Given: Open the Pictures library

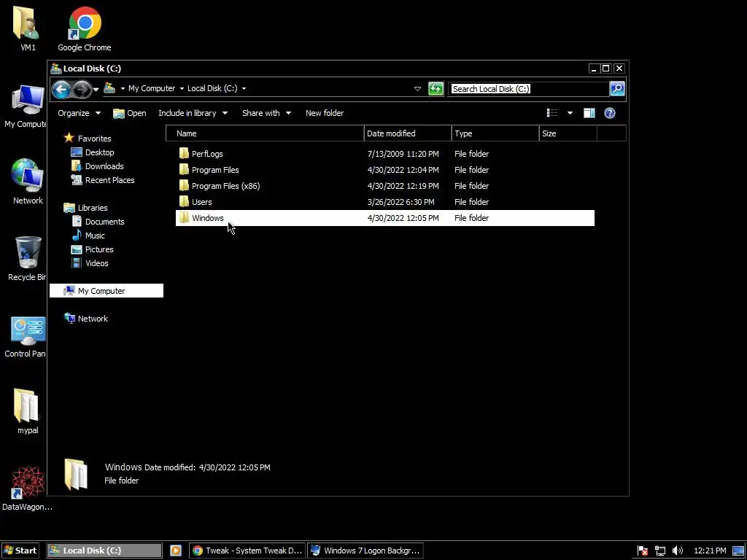Looking at the screenshot, I should (99, 249).
